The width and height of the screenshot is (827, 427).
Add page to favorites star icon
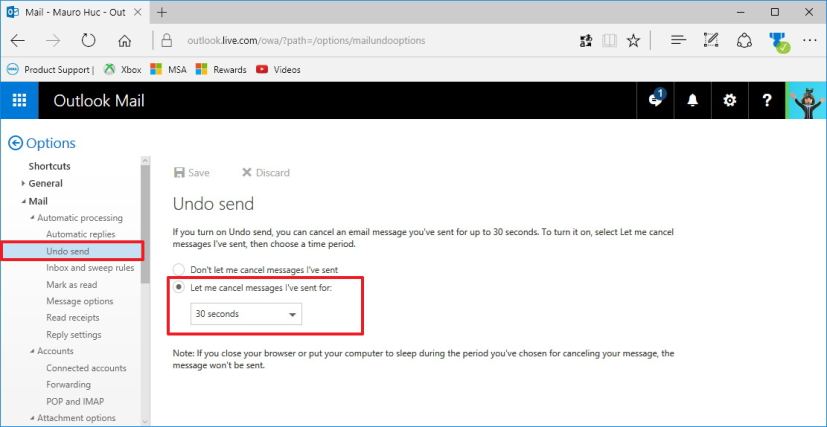[633, 41]
